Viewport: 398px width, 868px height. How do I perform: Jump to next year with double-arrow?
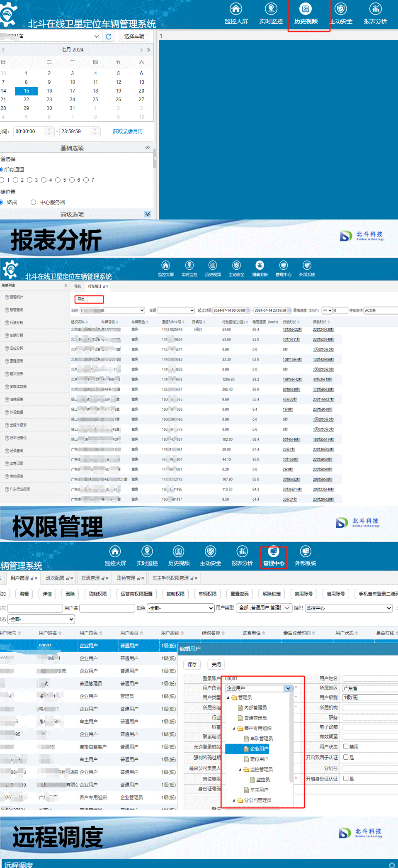tap(148, 50)
